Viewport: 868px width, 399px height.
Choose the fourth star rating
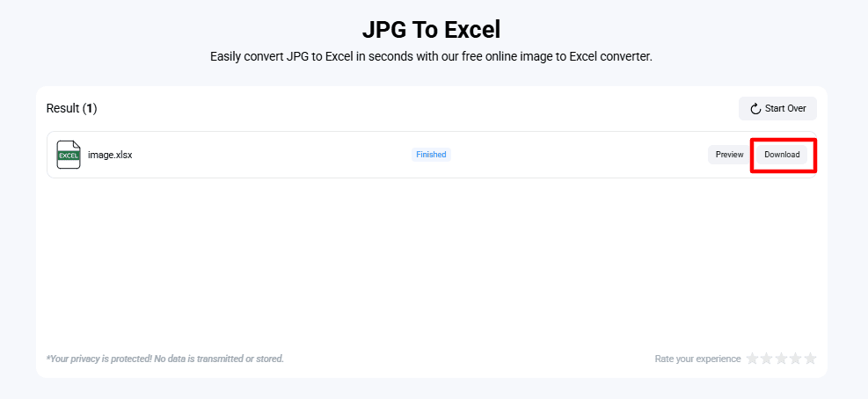796,359
